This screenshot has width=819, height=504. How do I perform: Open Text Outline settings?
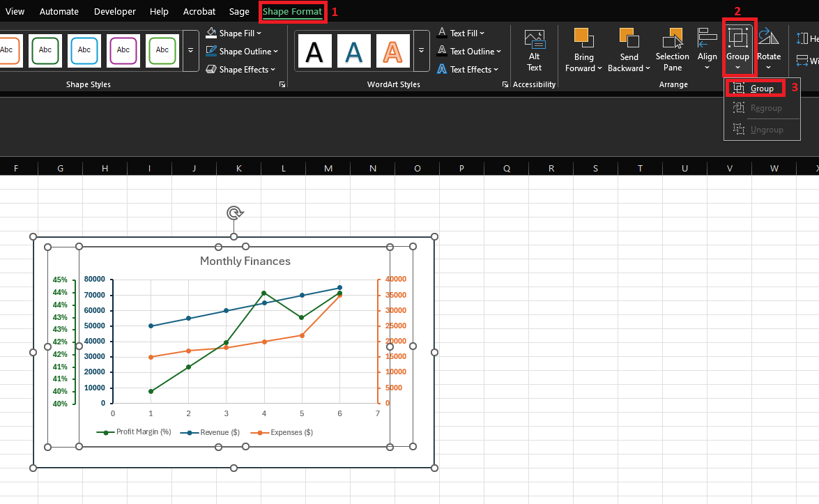[468, 51]
